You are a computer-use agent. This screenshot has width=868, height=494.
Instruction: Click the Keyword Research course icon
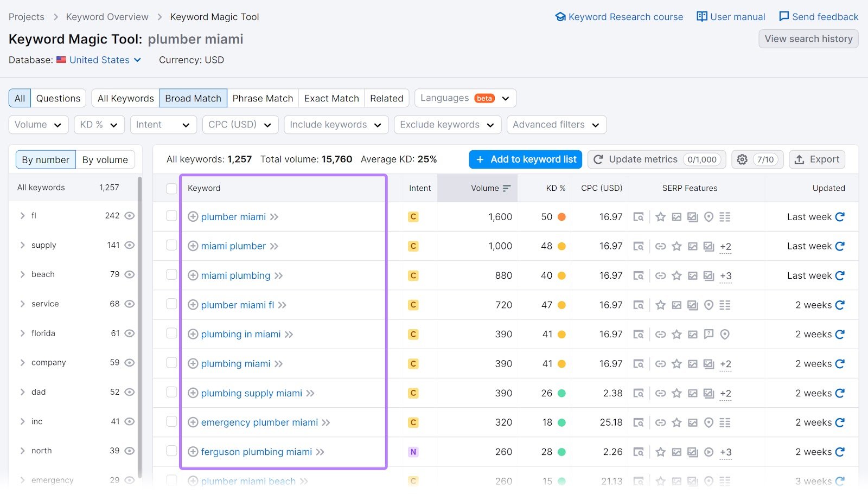coord(560,16)
